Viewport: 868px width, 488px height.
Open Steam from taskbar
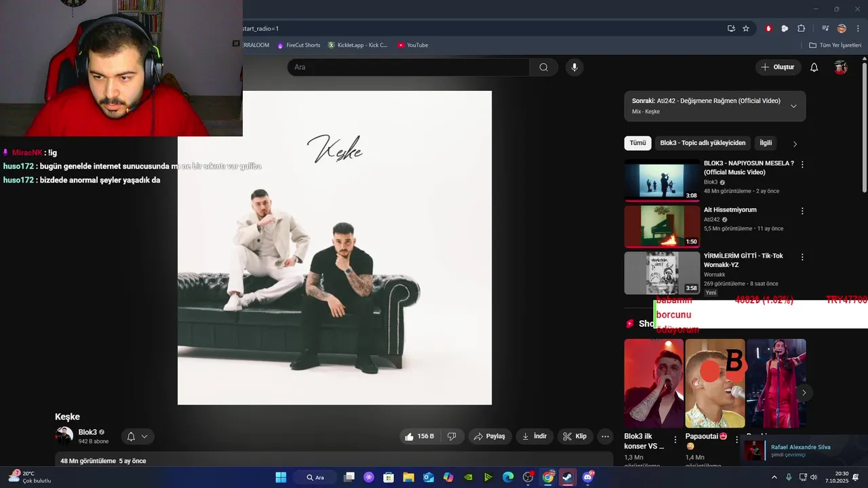click(x=568, y=477)
